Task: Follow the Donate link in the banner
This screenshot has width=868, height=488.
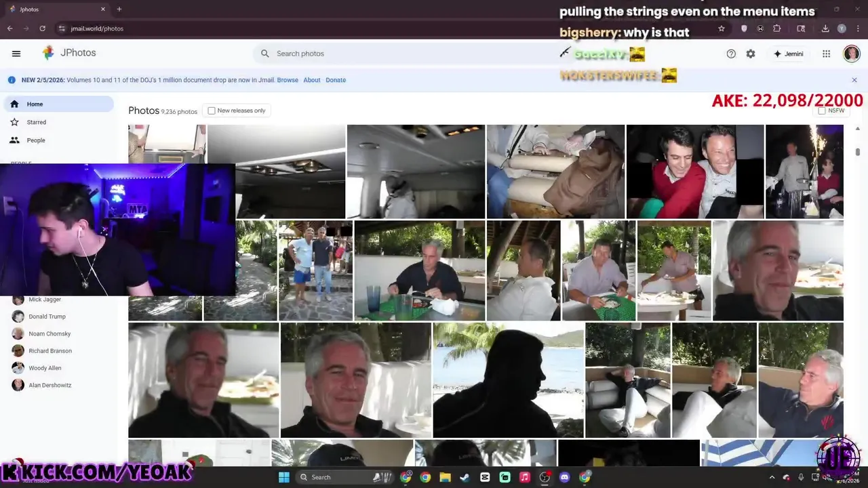Action: tap(336, 80)
